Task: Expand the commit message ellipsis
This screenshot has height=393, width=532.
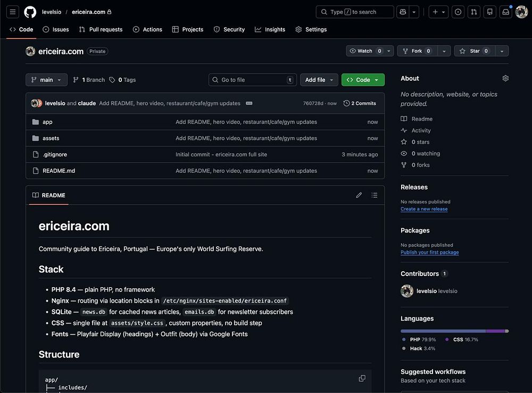Action: point(249,103)
